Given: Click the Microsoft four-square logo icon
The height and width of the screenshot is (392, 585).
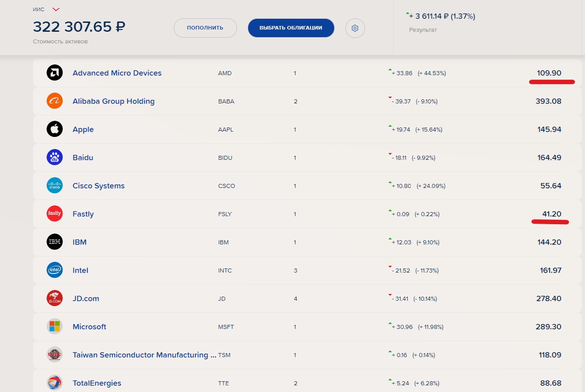Looking at the screenshot, I should [x=55, y=327].
